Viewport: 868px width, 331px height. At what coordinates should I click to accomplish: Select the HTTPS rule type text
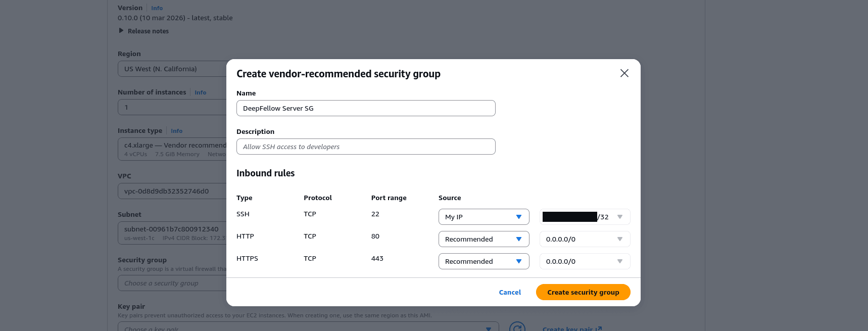pos(247,258)
